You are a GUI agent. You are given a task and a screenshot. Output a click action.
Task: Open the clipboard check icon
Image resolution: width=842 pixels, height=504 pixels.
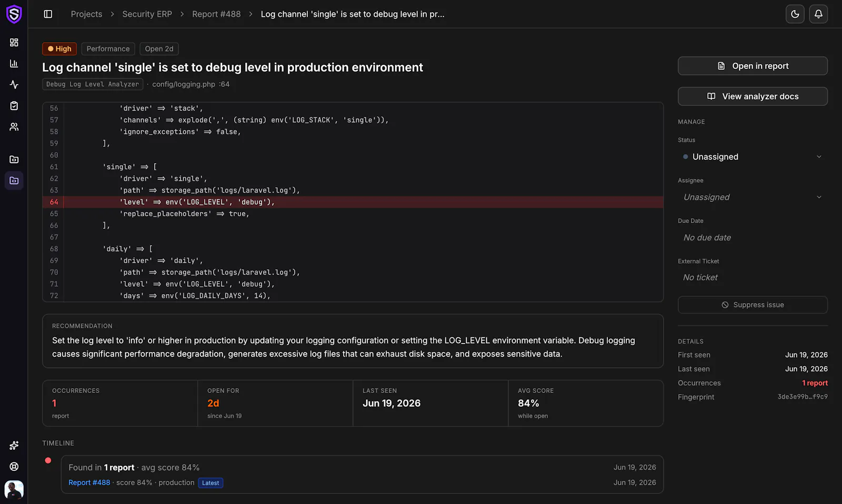click(x=14, y=106)
